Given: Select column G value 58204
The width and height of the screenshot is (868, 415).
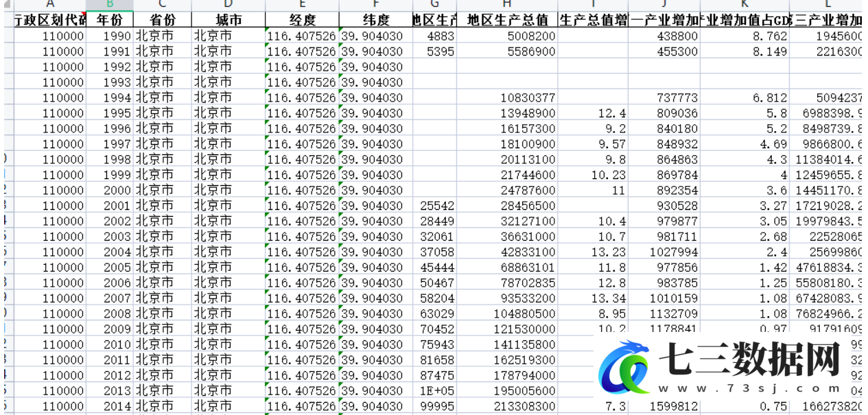Looking at the screenshot, I should 434,298.
